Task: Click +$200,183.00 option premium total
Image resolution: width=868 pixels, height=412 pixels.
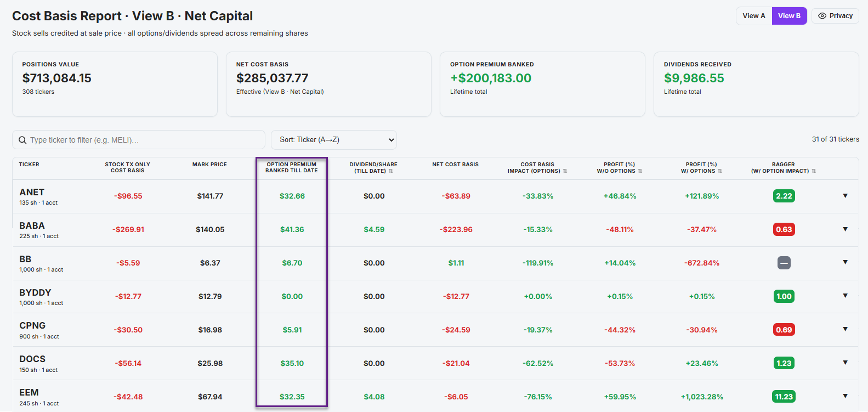Action: (x=491, y=78)
